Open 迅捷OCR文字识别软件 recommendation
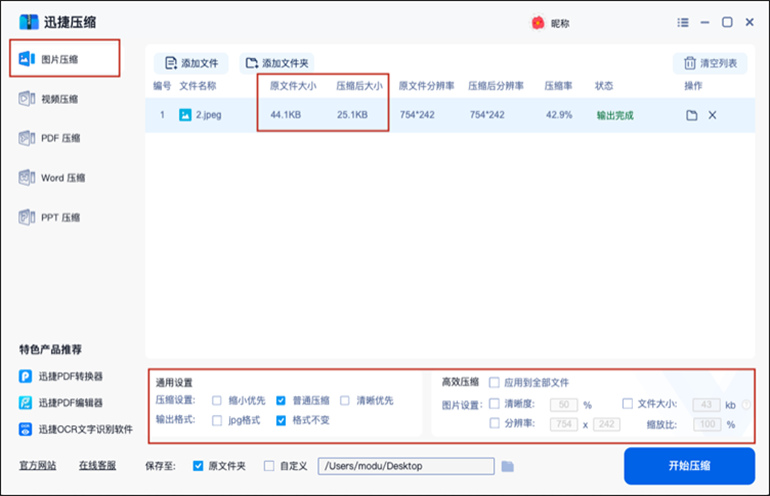Screen dimensions: 770x496 pos(76,429)
